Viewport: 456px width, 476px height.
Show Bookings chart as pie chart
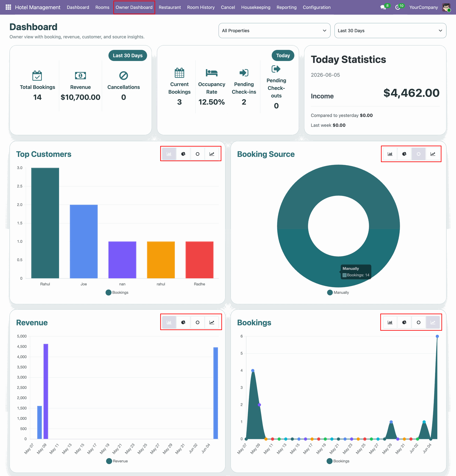tap(404, 322)
